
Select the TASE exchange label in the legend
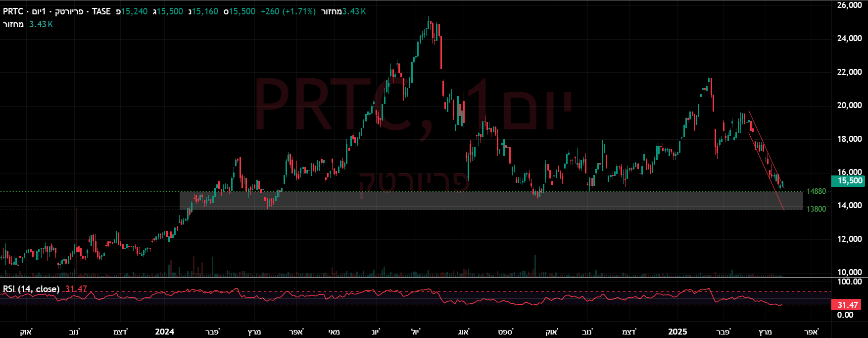pos(101,11)
